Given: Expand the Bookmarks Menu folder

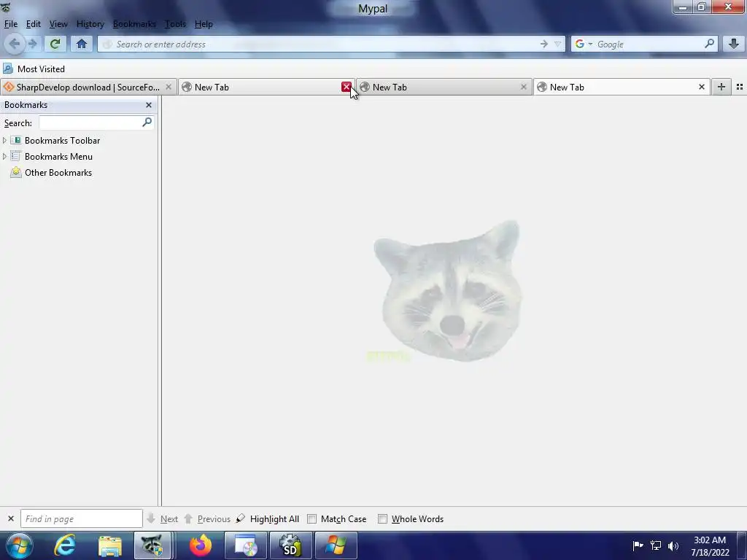Looking at the screenshot, I should pyautogui.click(x=5, y=157).
